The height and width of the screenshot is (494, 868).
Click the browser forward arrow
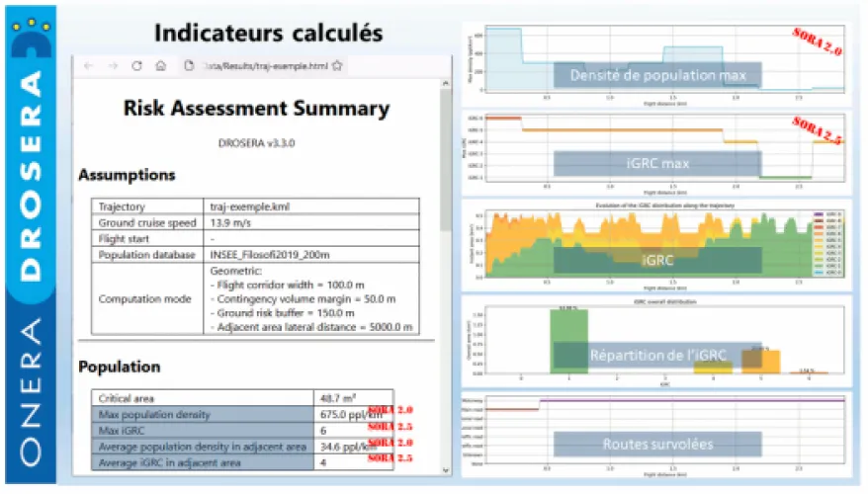113,66
